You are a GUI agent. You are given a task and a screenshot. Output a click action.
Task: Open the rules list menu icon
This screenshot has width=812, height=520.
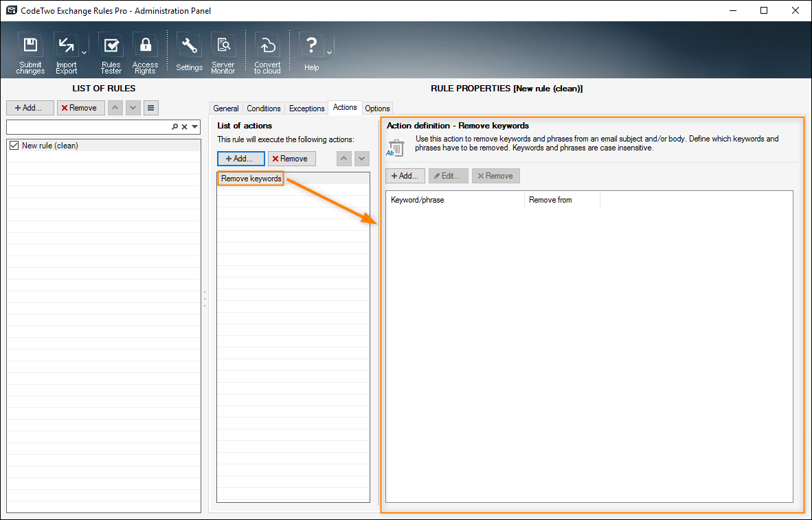[x=150, y=108]
